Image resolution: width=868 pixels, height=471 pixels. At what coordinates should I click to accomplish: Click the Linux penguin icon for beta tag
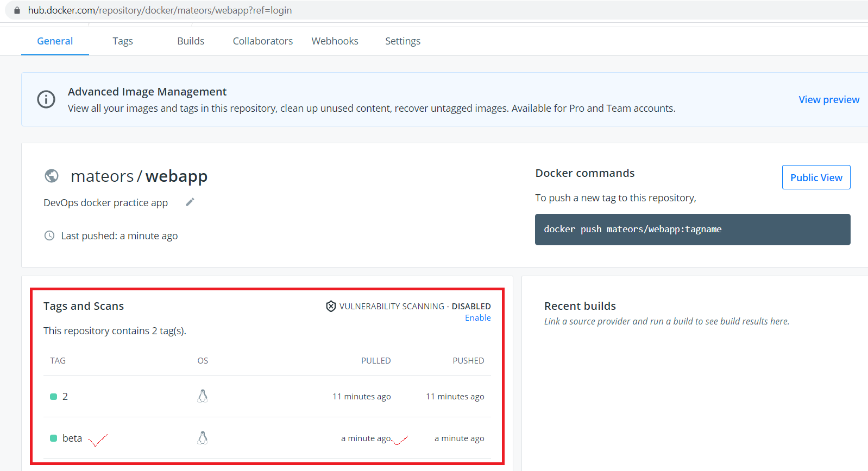(x=203, y=438)
